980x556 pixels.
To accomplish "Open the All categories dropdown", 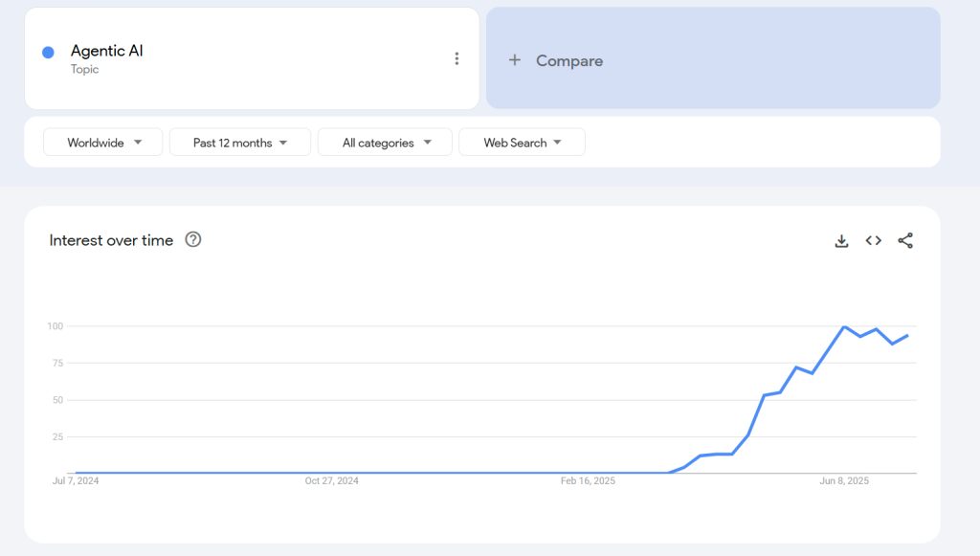I will click(x=385, y=143).
